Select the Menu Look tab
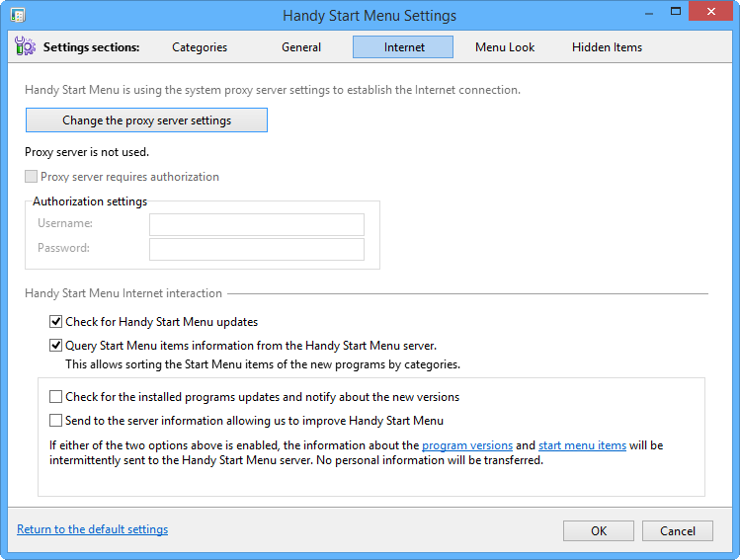The width and height of the screenshot is (740, 560). coord(505,47)
